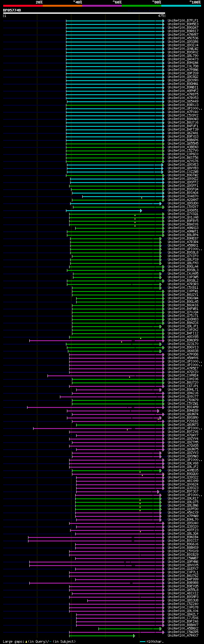Screen dimensions: 204x644
Task: Select hit label UniRef100_C0PRE4
Action: (x=183, y=375)
